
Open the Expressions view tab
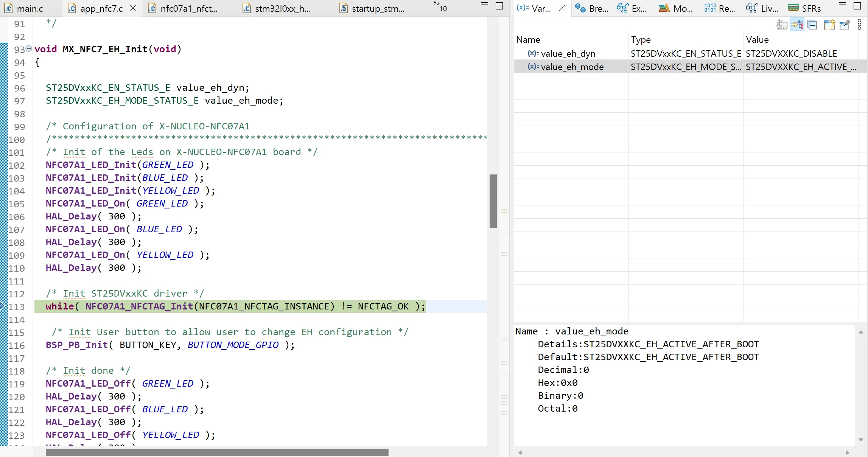tap(632, 8)
